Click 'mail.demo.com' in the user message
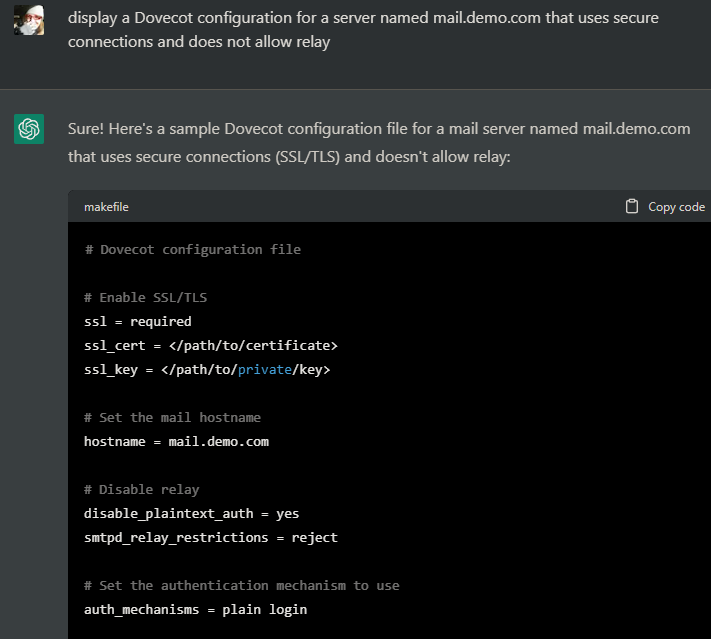This screenshot has width=711, height=639. click(487, 18)
